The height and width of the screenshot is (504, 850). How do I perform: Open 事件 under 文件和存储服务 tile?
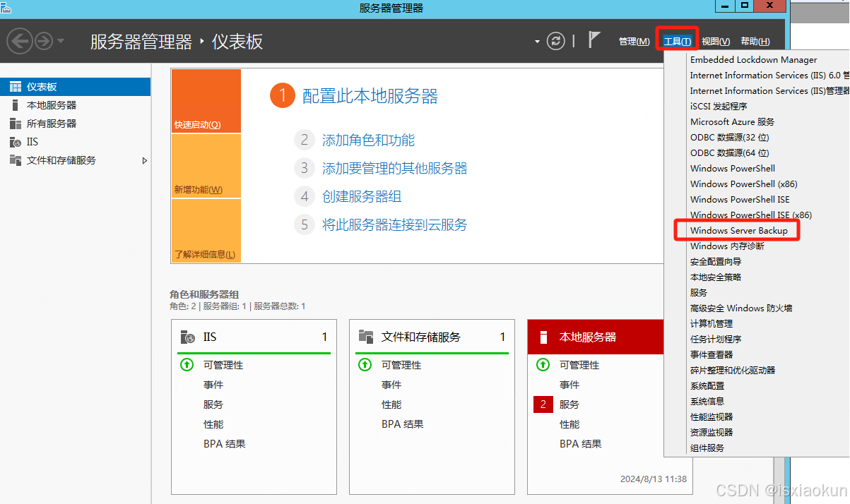coord(392,384)
